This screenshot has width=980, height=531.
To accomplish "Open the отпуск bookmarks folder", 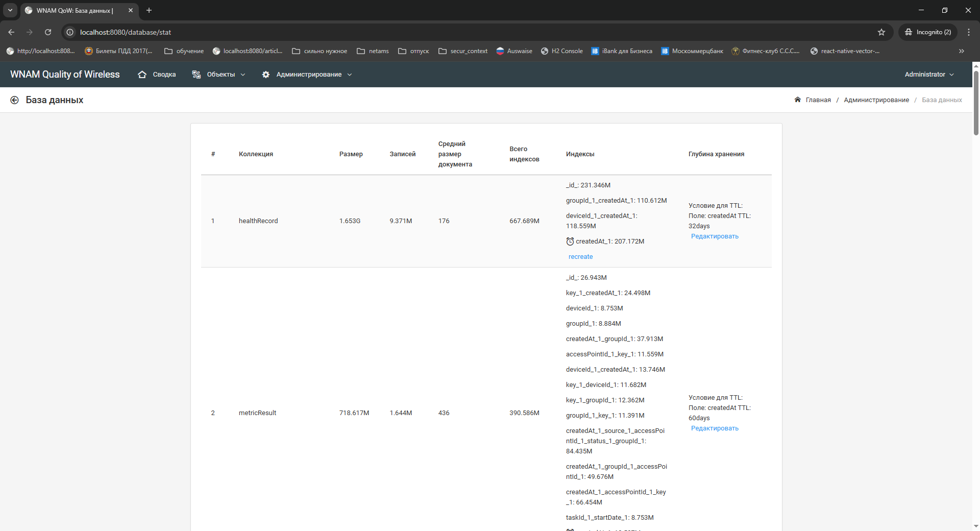I will (413, 51).
